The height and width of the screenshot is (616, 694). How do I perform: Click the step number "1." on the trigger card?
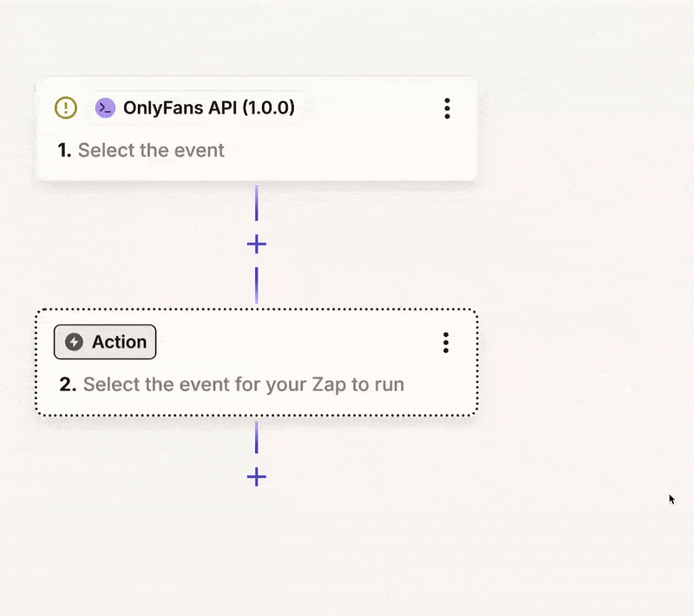click(x=65, y=150)
